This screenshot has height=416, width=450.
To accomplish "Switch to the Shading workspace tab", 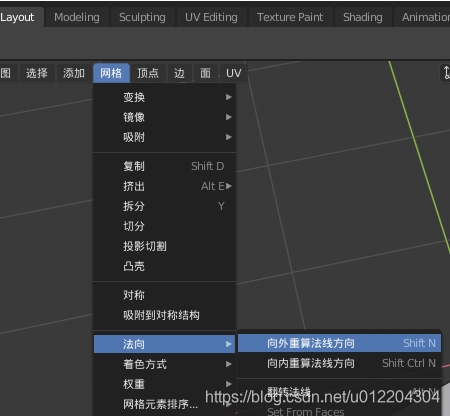I will (363, 17).
